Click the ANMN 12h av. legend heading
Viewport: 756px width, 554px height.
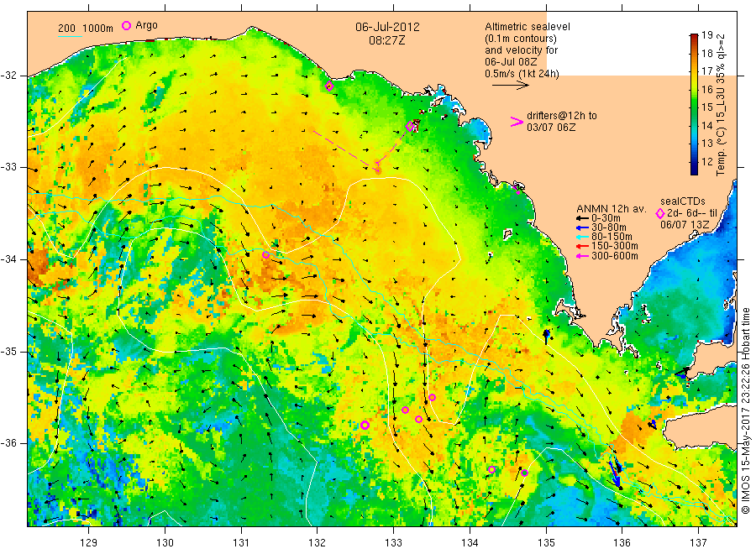pos(612,209)
